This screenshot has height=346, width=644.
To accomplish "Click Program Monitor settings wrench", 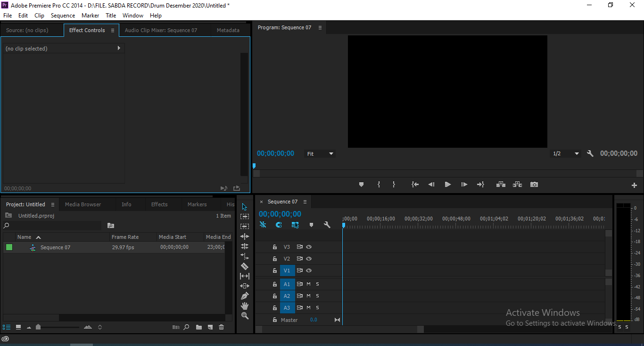I will pyautogui.click(x=590, y=153).
